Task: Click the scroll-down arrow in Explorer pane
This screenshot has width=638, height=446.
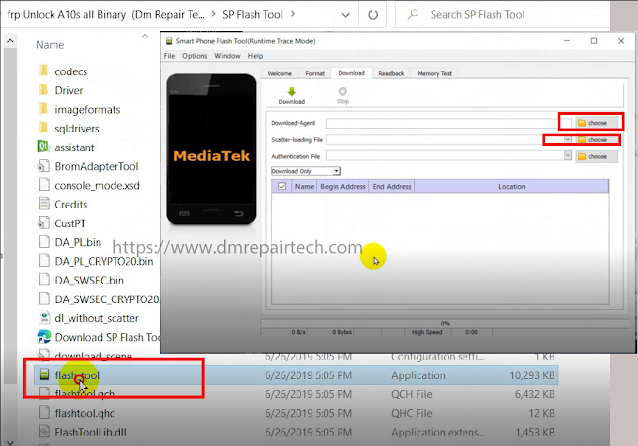Action: coord(10,442)
